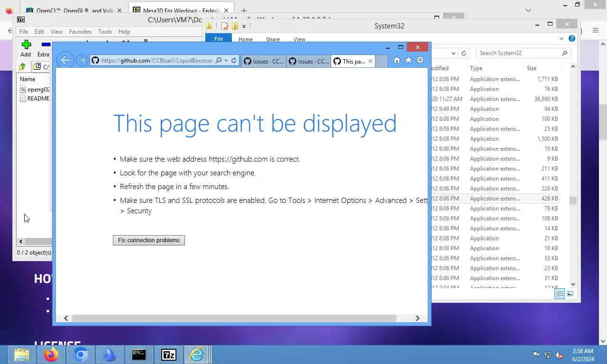
Task: Open a new Firefox tab with plus
Action: 244,10
